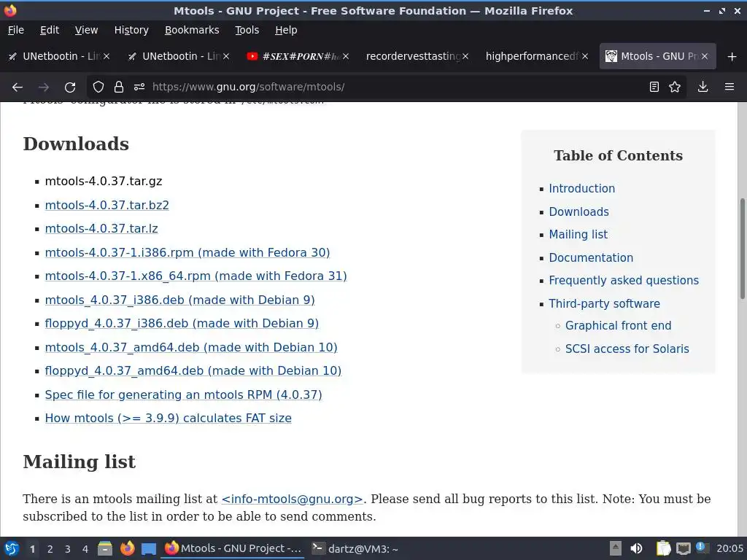747x560 pixels.
Task: Open dartz@VM3 terminal window from taskbar
Action: point(355,548)
